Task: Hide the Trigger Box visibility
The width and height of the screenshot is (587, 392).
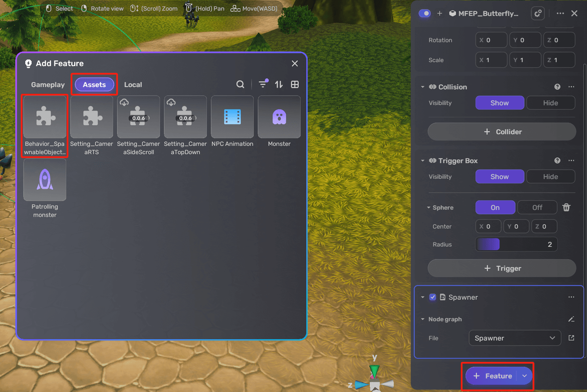Action: [550, 177]
